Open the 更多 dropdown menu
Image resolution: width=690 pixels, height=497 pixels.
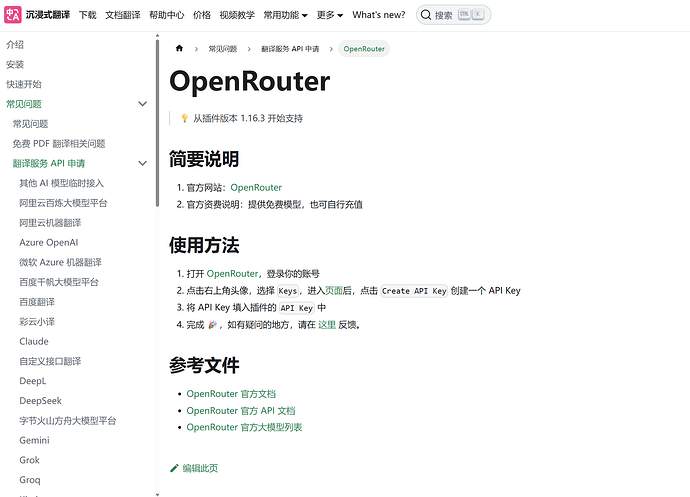[330, 15]
